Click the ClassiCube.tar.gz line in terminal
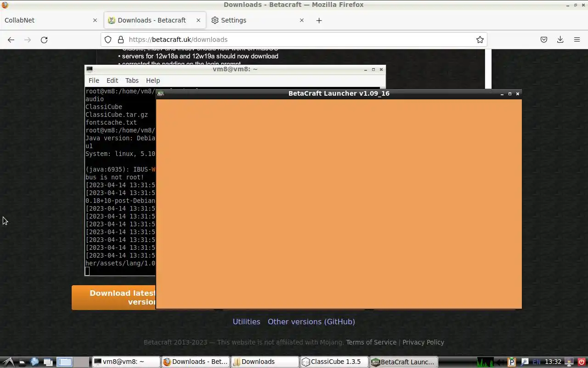This screenshot has width=588, height=368. (x=117, y=115)
